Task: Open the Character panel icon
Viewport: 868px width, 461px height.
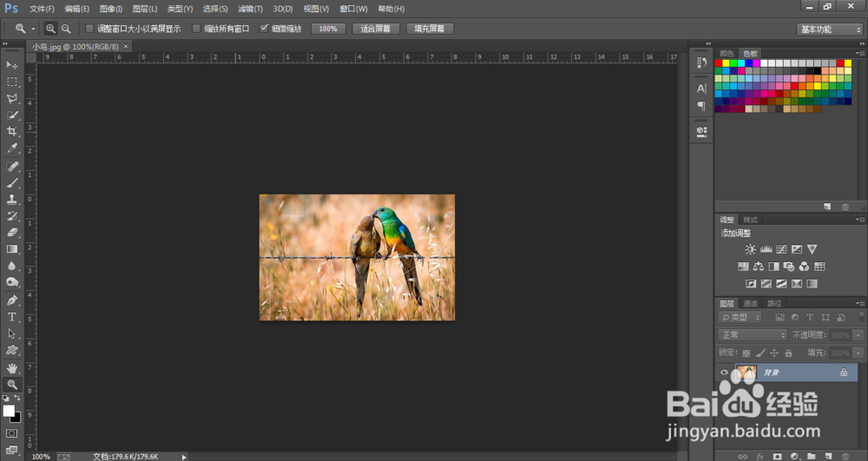Action: (x=701, y=88)
